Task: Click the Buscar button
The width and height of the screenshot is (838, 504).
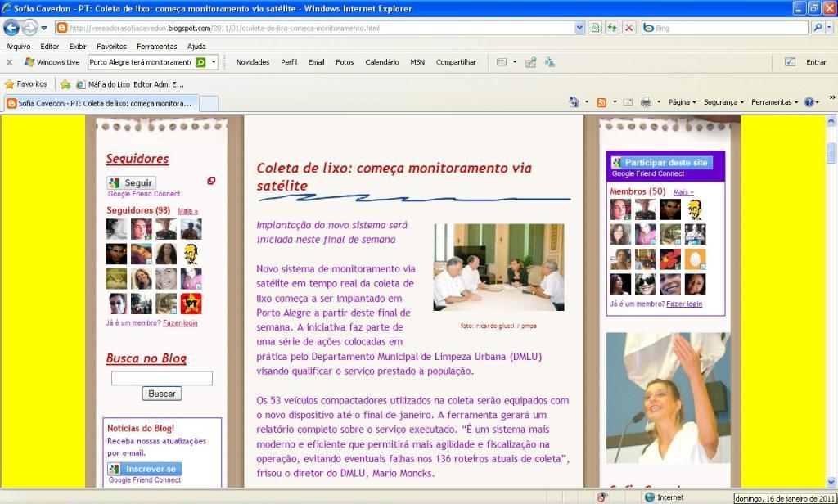Action: click(162, 394)
